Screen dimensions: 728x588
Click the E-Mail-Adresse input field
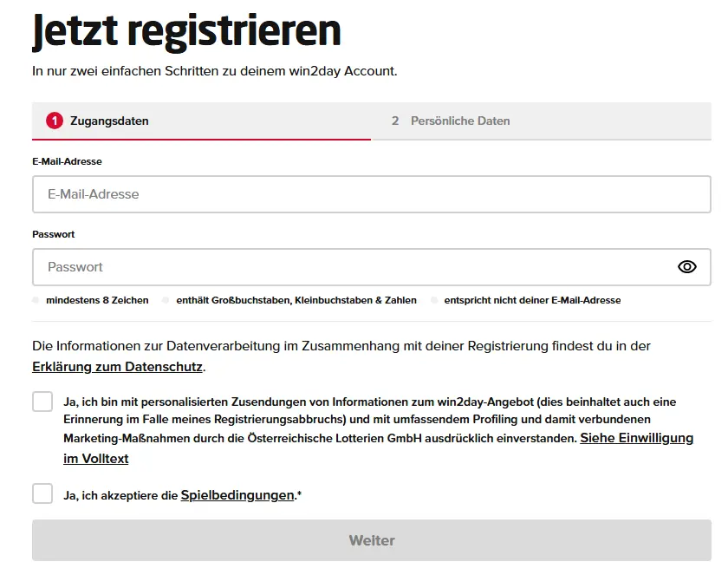point(371,193)
